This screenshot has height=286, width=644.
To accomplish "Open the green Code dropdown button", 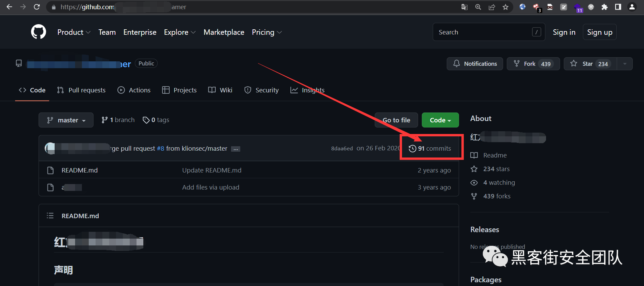I will coord(440,120).
